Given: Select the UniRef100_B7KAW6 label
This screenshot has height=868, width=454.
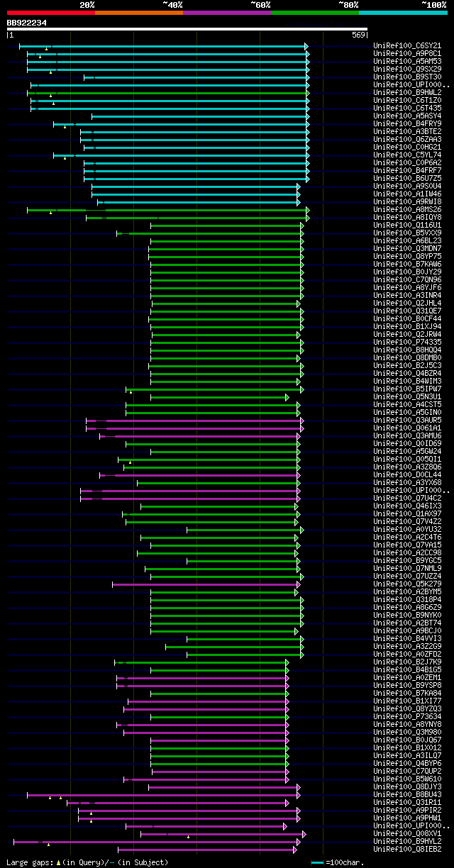Looking at the screenshot, I should pos(407,265).
